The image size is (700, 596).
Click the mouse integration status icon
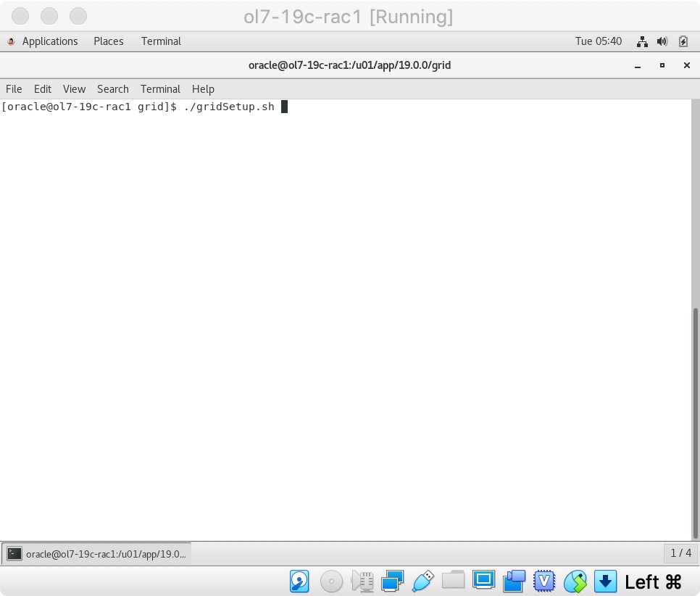pyautogui.click(x=575, y=581)
